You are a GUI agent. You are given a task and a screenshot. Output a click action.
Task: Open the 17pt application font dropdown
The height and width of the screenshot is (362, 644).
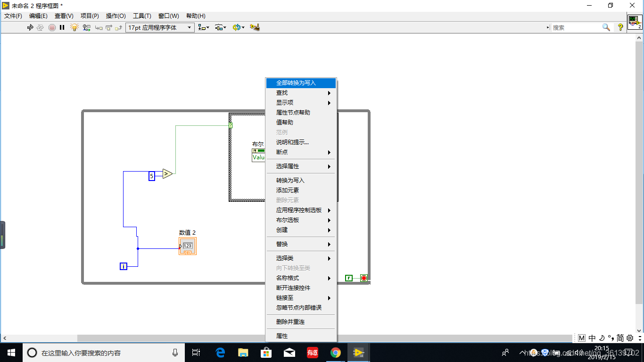[160, 27]
